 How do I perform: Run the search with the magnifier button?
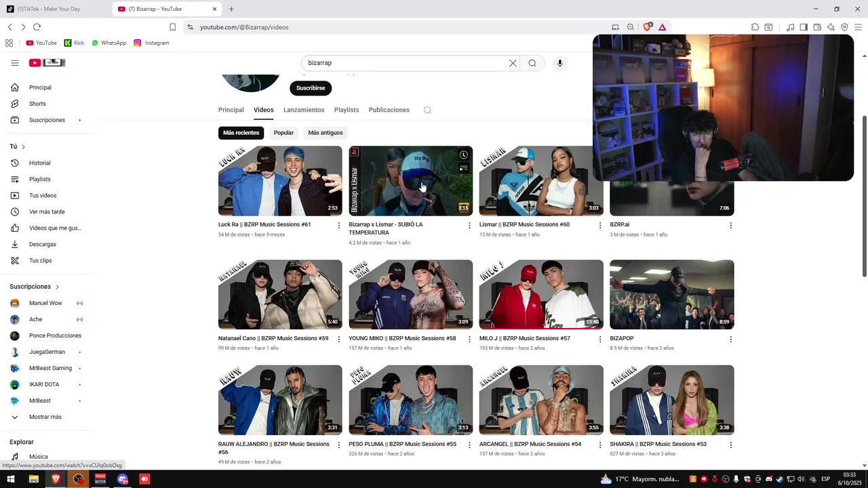pos(532,63)
